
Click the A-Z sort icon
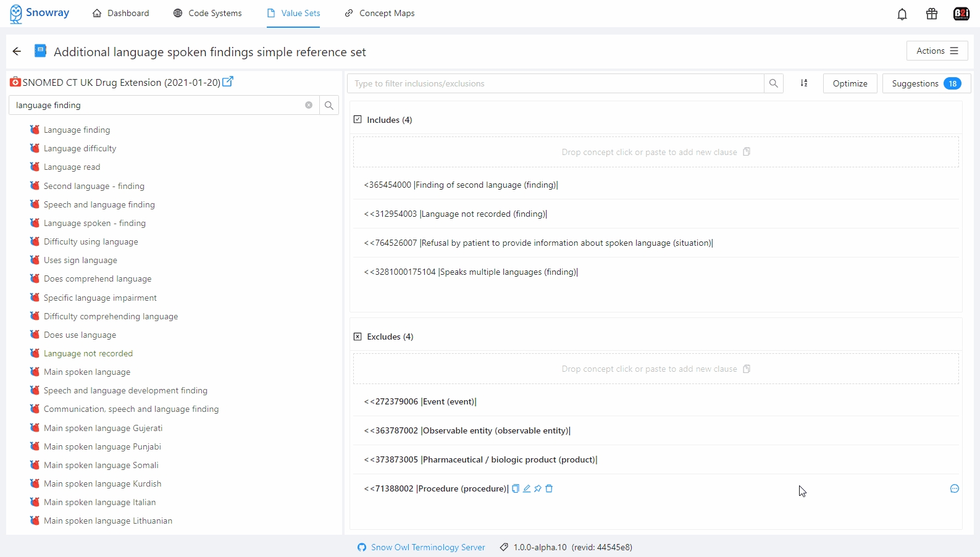tap(804, 83)
